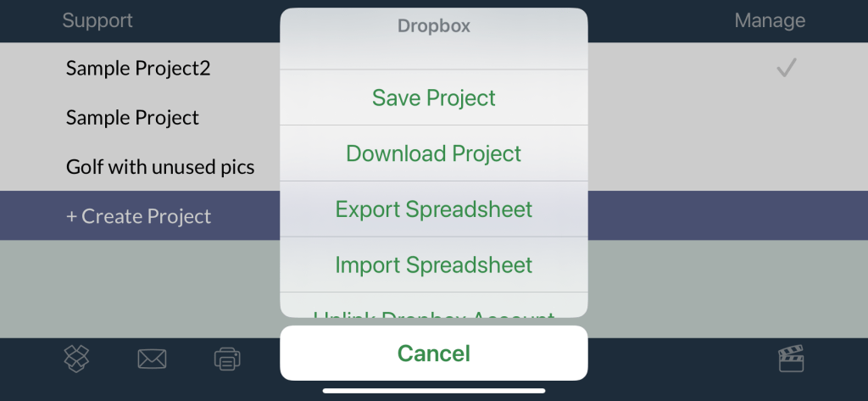Screen dimensions: 868x401
Task: Tap the partially visible Unlink Dropbox Account
Action: pos(434,310)
